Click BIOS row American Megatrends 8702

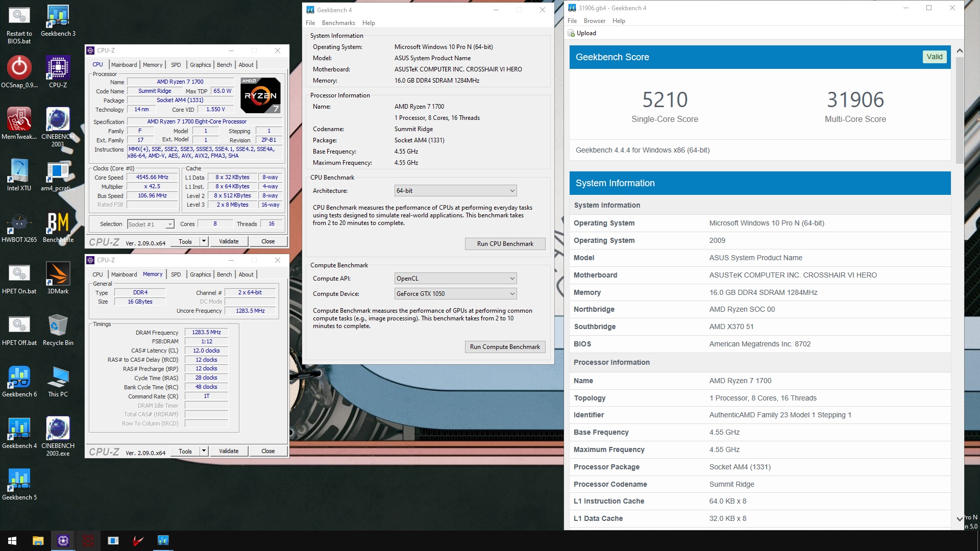pyautogui.click(x=760, y=344)
